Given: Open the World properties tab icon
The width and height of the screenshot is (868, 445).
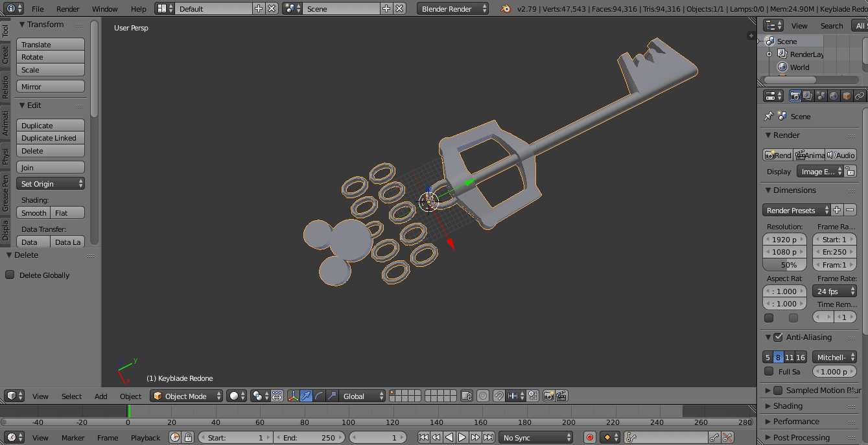Looking at the screenshot, I should point(834,96).
